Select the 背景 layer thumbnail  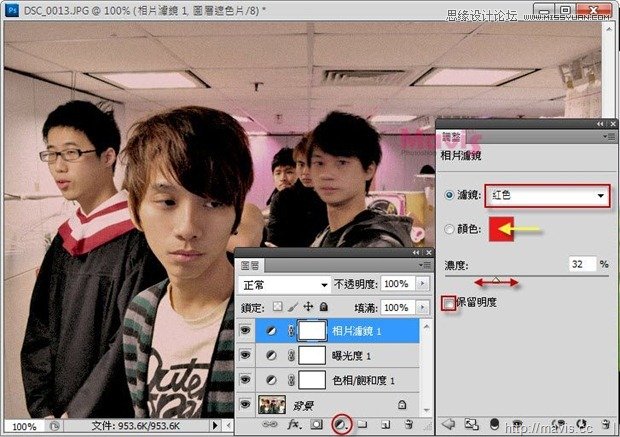pos(272,404)
